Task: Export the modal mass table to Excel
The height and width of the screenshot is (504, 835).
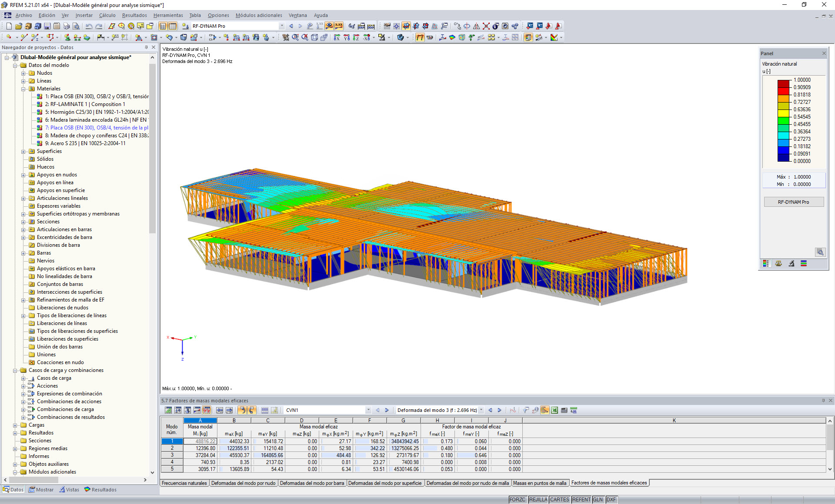Action: pyautogui.click(x=555, y=410)
